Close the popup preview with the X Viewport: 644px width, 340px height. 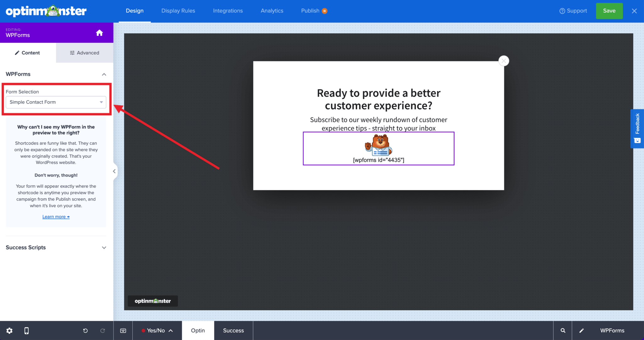coord(503,61)
